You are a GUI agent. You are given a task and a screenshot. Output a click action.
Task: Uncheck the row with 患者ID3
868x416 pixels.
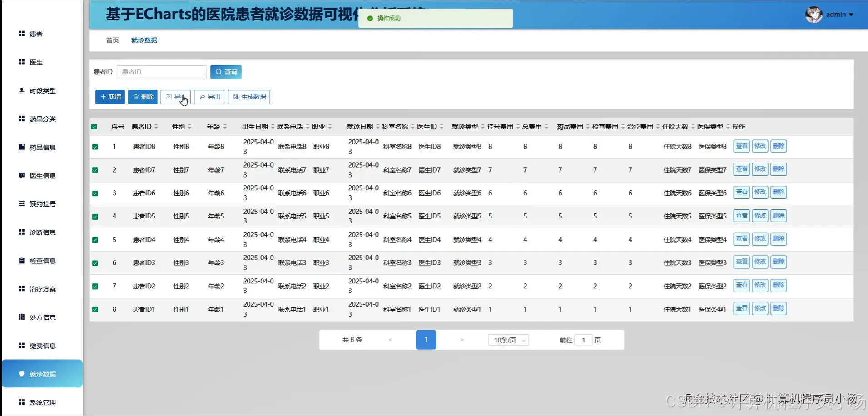[x=95, y=263]
